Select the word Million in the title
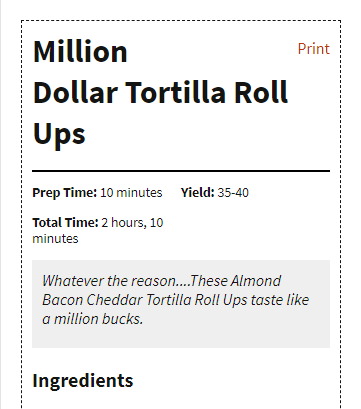The width and height of the screenshot is (361, 409). pos(80,52)
